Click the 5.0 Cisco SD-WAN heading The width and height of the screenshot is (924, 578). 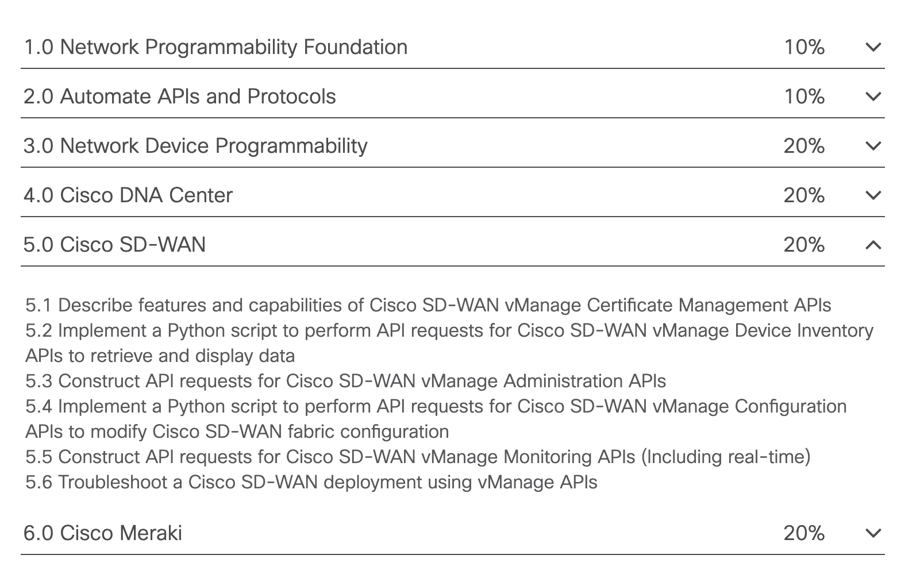click(x=114, y=245)
